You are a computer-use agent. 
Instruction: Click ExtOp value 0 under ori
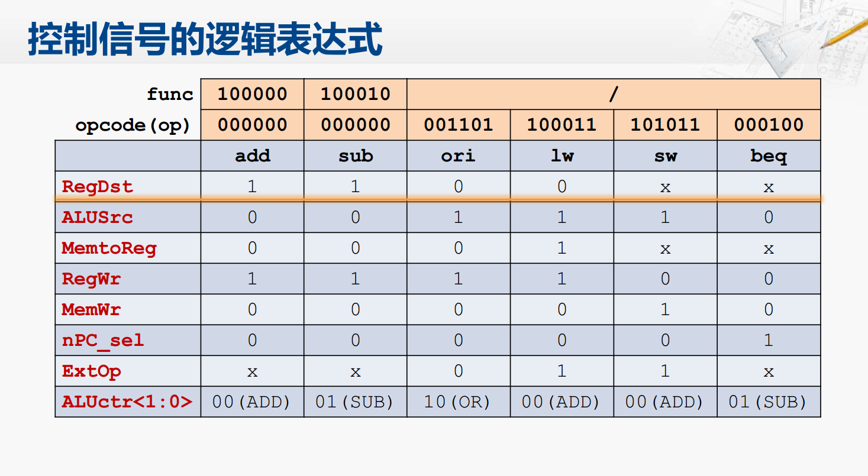(459, 371)
